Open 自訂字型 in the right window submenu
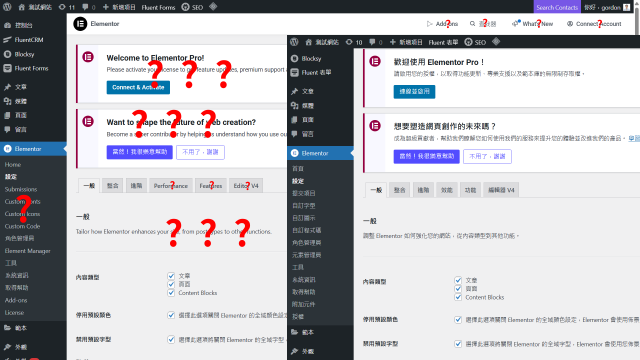This screenshot has height=360, width=640. [x=304, y=206]
